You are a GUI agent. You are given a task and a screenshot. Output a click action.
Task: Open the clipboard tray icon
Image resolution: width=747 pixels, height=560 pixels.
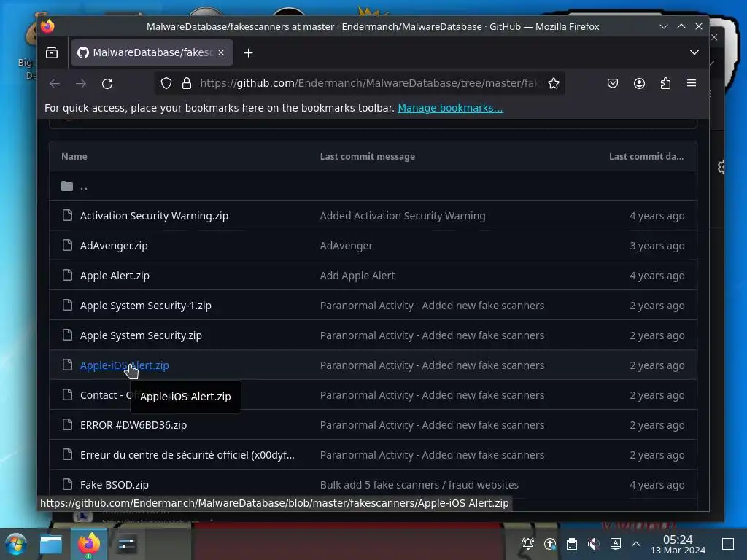[572, 544]
